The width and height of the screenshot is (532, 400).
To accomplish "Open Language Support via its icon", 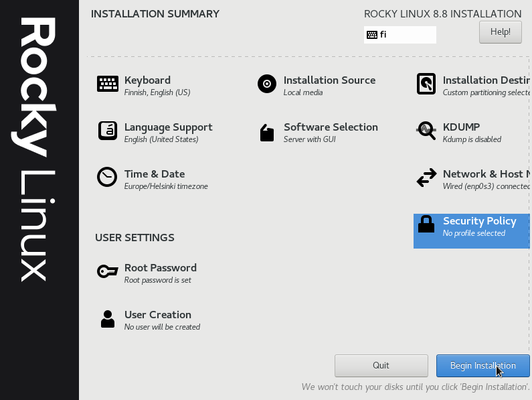I will point(107,131).
